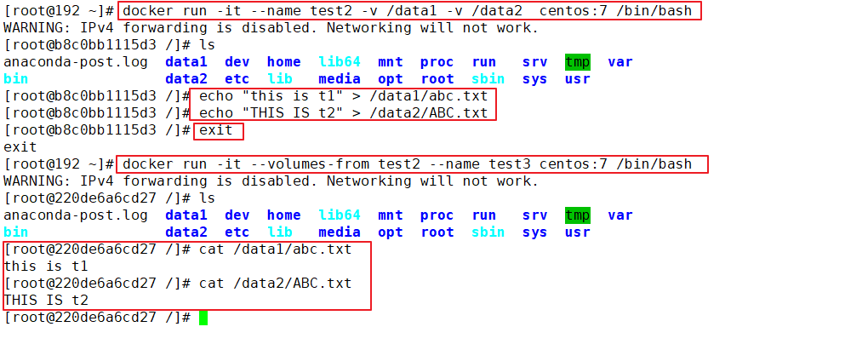Click sbin in the 220de6a6cd27 listing
The width and height of the screenshot is (868, 344).
click(x=488, y=232)
